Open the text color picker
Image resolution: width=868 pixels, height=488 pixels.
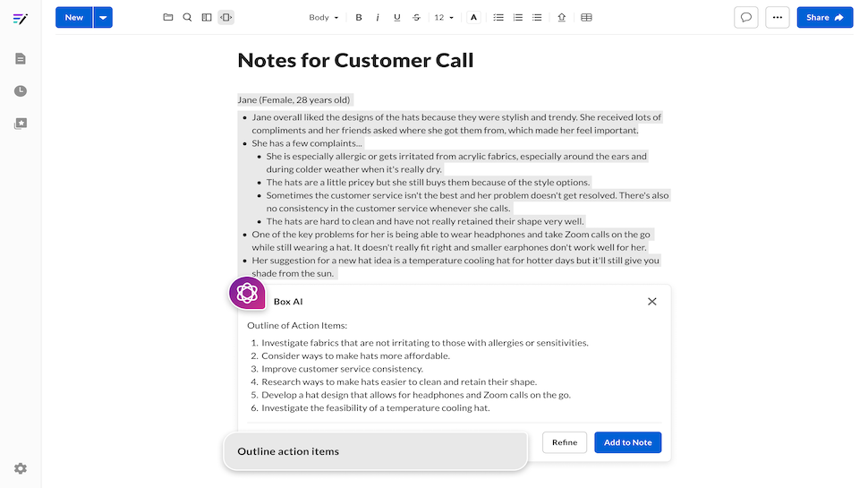(473, 17)
